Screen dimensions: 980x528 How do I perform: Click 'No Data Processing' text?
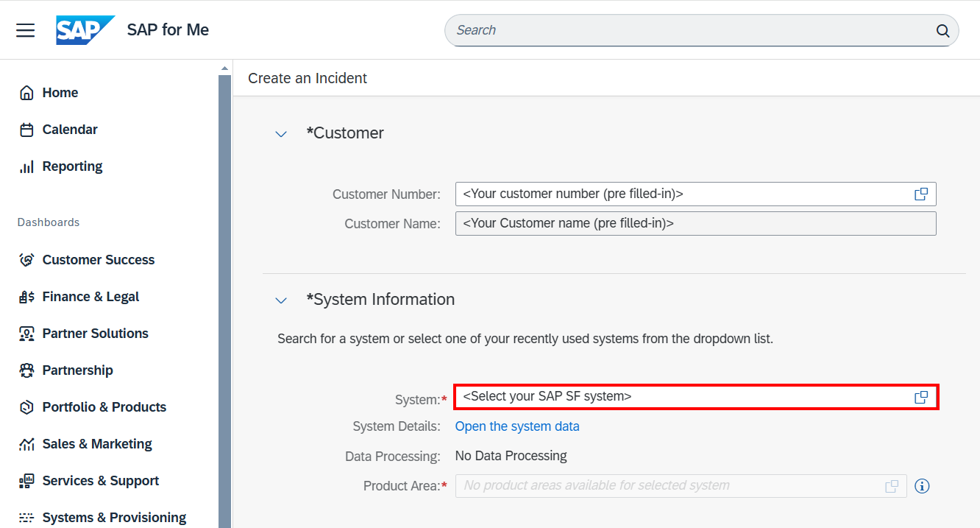pos(511,456)
